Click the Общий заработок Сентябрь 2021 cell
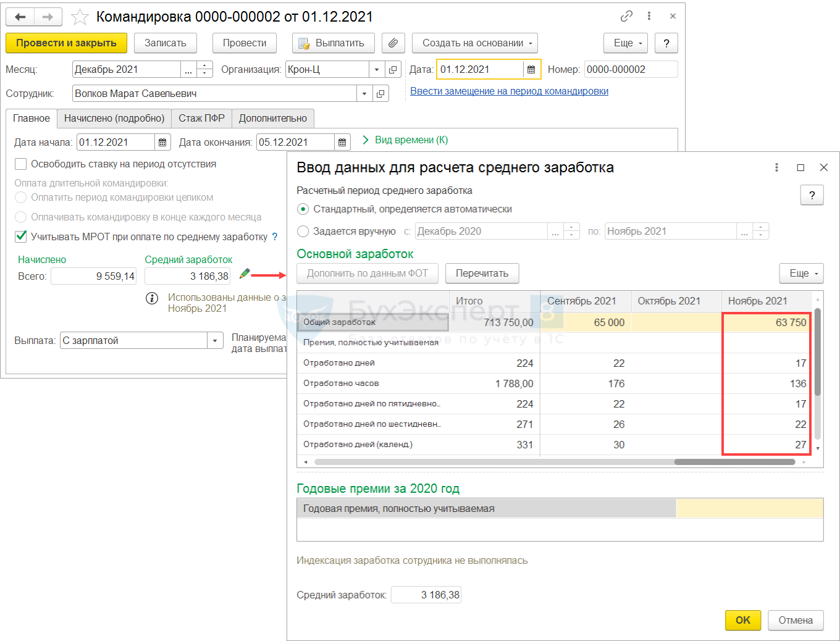840x641 pixels. (x=585, y=322)
